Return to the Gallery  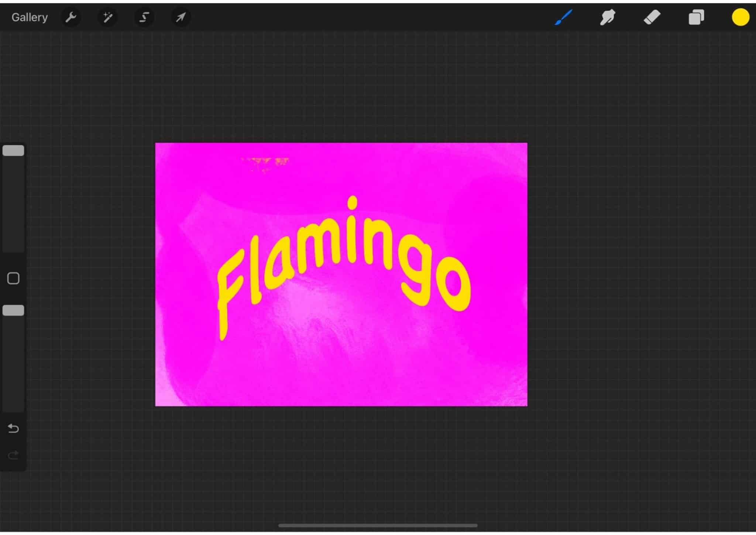tap(30, 17)
